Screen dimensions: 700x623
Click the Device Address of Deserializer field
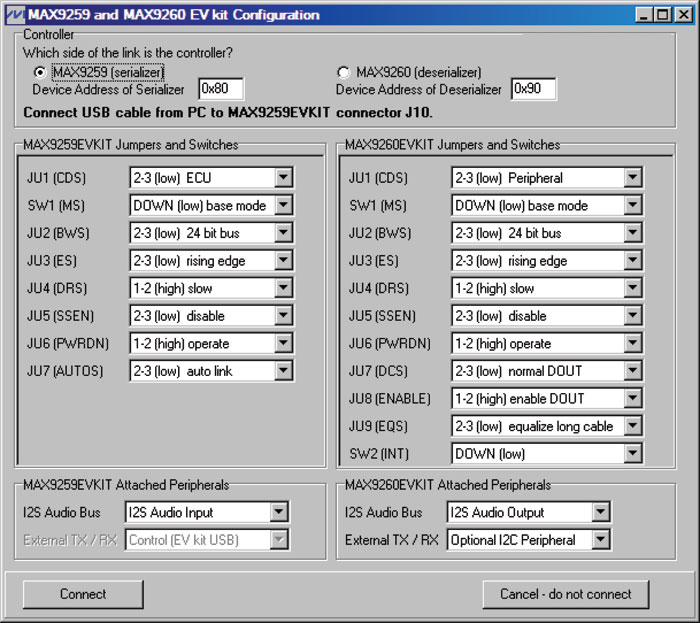(533, 89)
